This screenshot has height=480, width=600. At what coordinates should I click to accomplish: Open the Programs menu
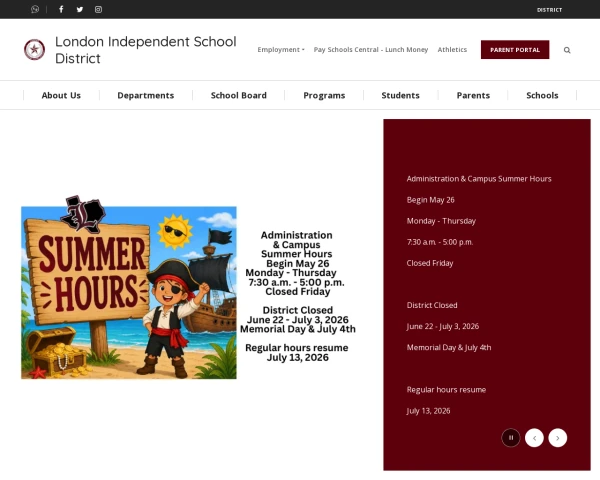point(324,95)
